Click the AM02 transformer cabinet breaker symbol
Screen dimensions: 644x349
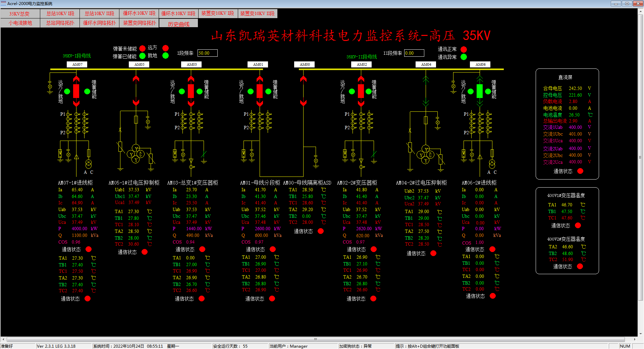tap(361, 91)
